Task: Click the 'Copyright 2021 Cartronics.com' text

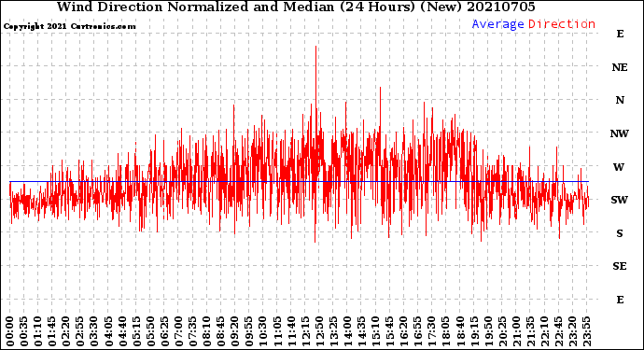Action: coord(69,26)
